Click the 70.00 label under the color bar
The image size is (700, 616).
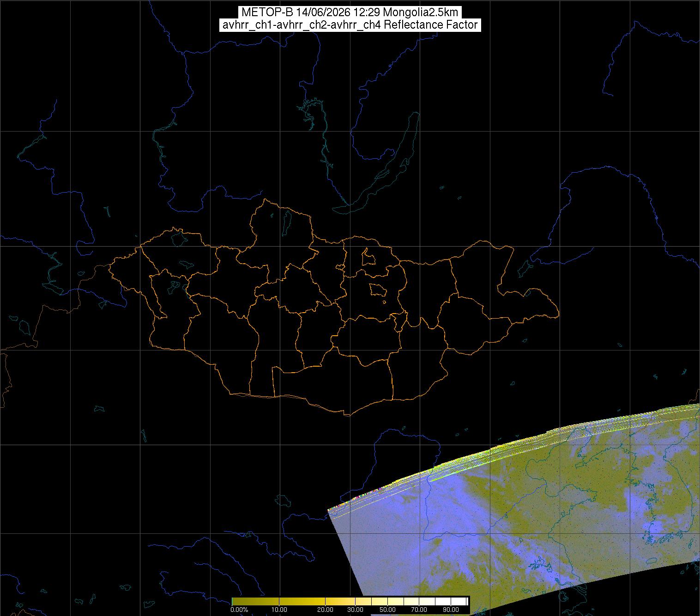pyautogui.click(x=419, y=610)
